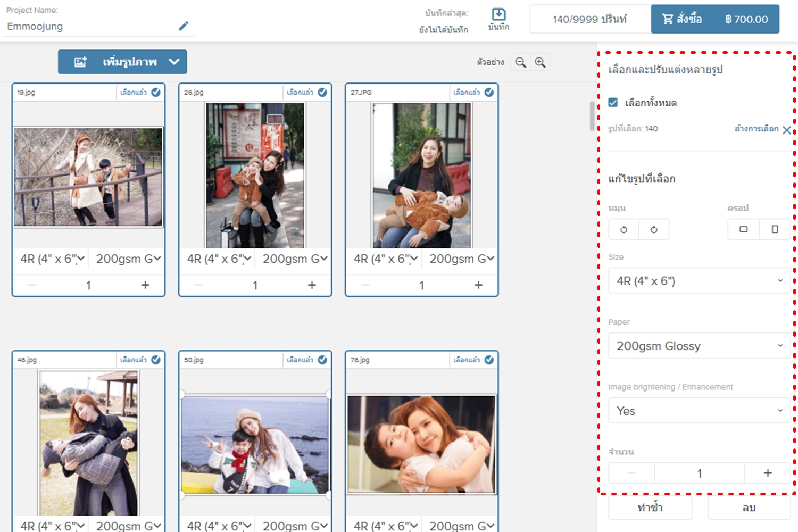Select the 19.jpg photo thumbnail

(88, 177)
